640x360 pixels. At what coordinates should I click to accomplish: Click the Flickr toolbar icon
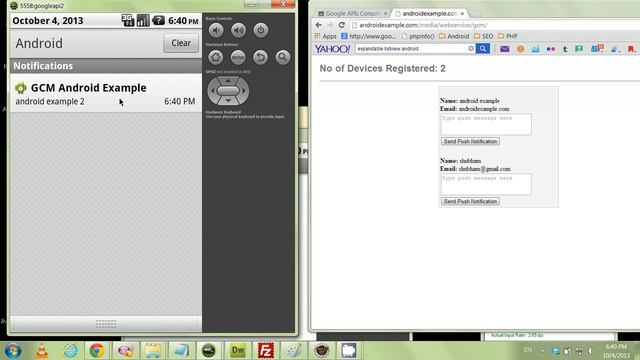click(x=551, y=49)
